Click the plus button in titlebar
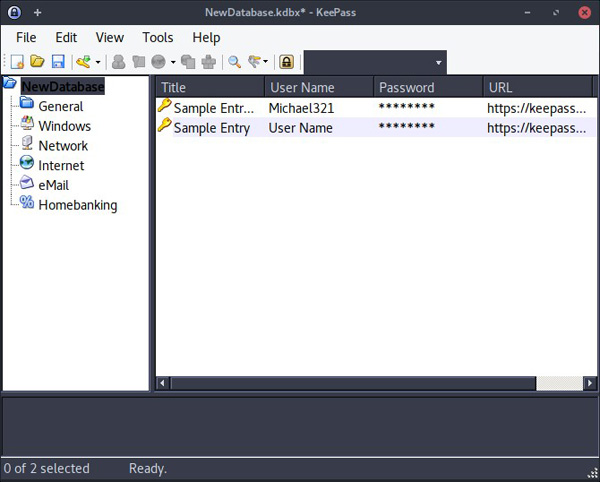 coord(38,13)
